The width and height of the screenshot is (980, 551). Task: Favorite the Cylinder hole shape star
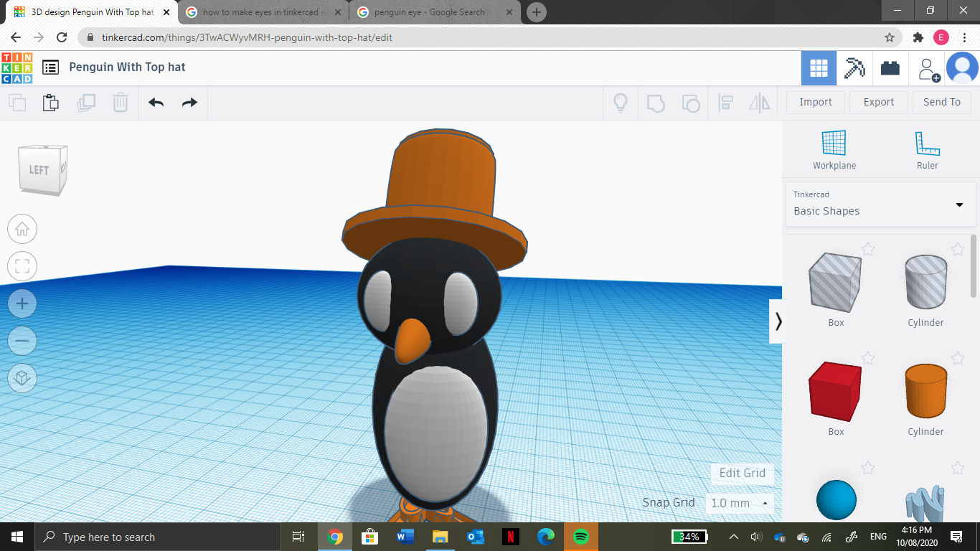click(x=957, y=249)
